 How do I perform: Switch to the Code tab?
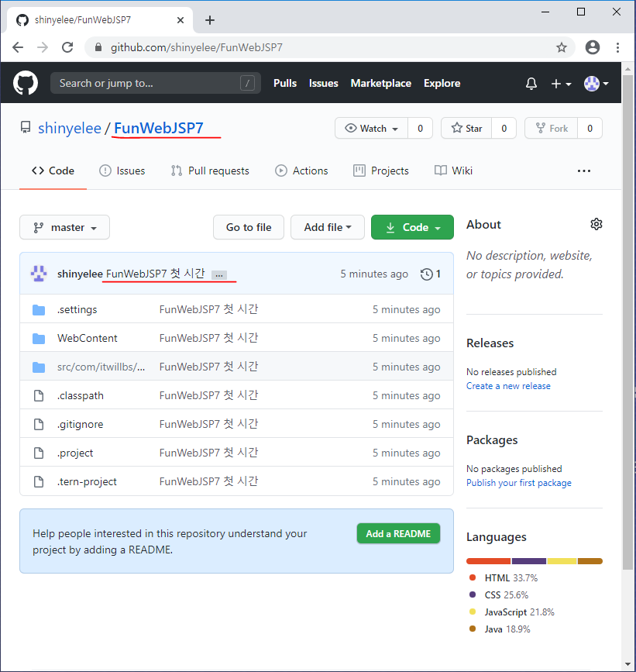(x=53, y=171)
